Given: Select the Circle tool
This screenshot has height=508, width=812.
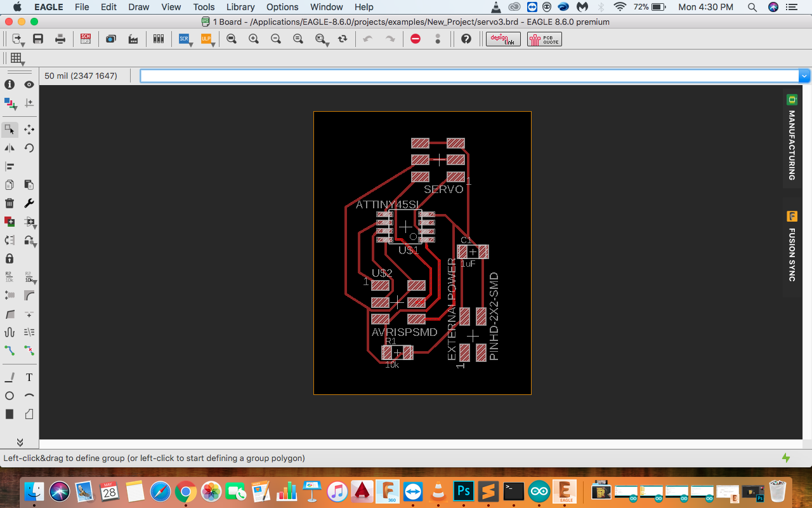Looking at the screenshot, I should coord(10,396).
